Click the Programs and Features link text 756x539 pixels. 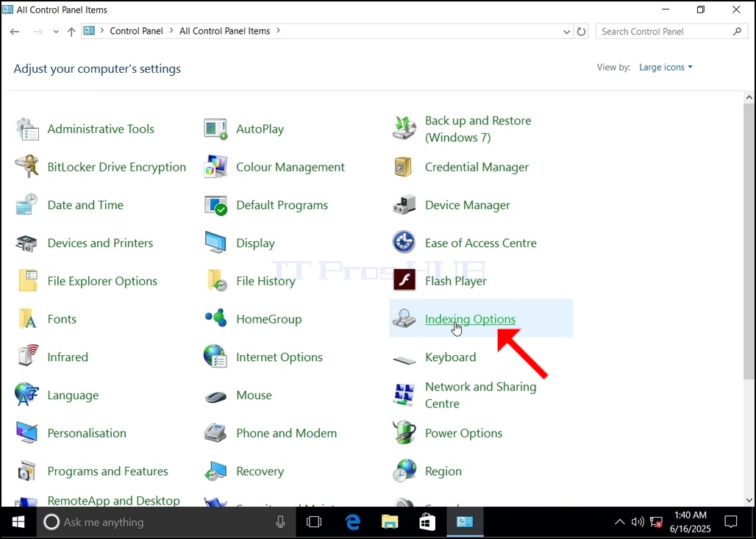coord(107,471)
